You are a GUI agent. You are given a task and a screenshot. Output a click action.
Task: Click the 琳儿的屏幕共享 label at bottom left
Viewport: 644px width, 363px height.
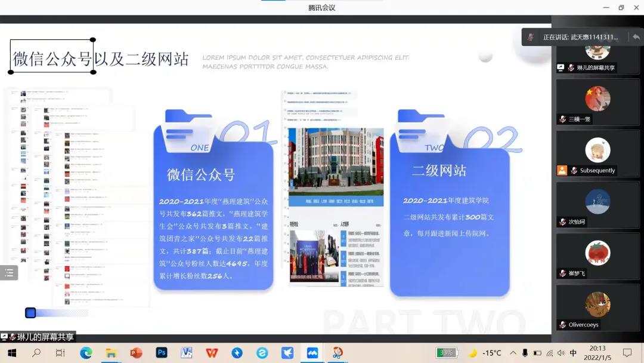tap(45, 337)
